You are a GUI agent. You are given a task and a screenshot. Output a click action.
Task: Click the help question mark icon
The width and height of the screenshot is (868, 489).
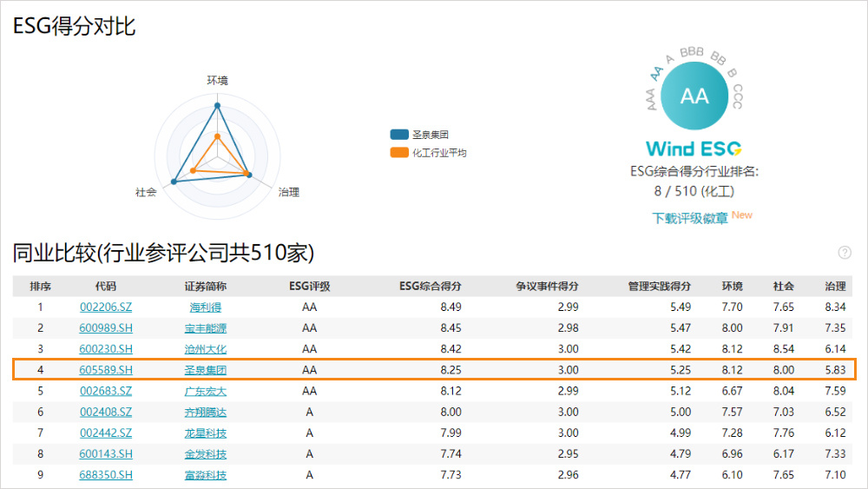pyautogui.click(x=845, y=253)
